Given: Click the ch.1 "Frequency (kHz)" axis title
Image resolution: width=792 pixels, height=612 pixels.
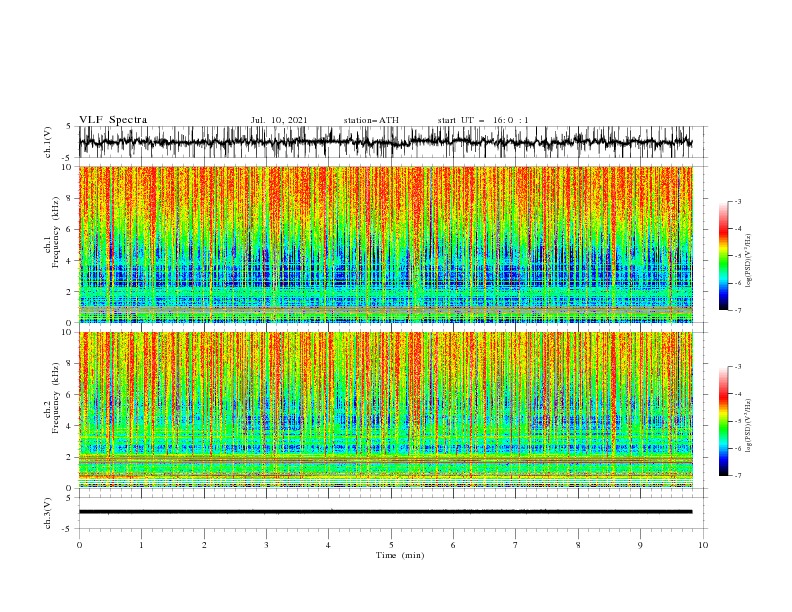Looking at the screenshot, I should [56, 233].
